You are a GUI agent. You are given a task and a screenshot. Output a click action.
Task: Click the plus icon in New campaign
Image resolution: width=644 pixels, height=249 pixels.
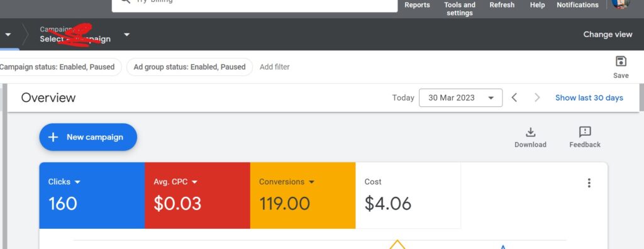click(x=53, y=137)
